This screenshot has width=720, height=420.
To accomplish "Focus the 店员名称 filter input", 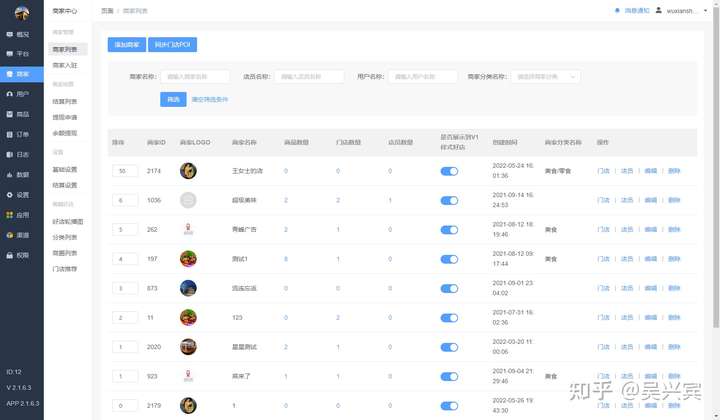I will [309, 77].
